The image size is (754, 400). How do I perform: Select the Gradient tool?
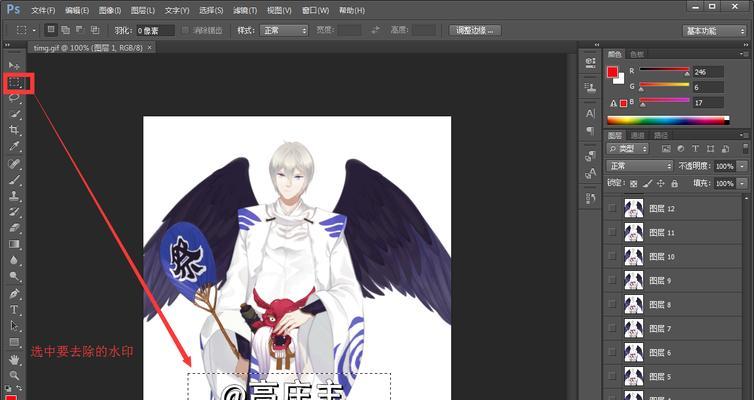tap(14, 244)
